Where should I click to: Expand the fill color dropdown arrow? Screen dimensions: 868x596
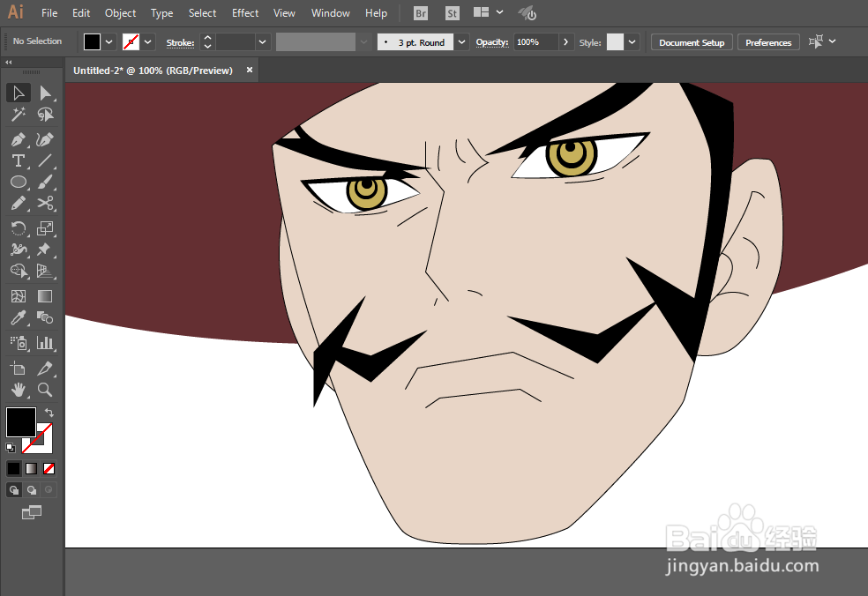click(x=109, y=42)
